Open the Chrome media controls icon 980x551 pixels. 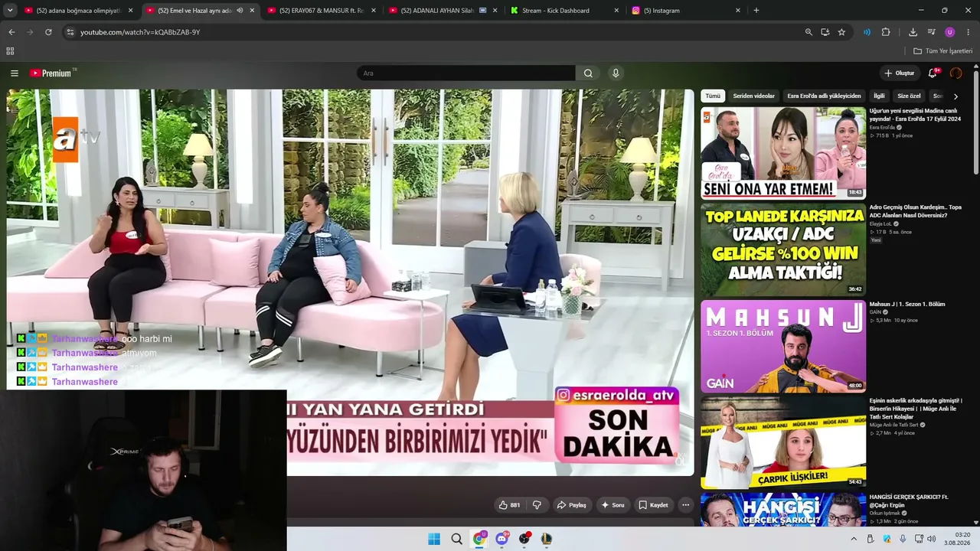(x=931, y=32)
